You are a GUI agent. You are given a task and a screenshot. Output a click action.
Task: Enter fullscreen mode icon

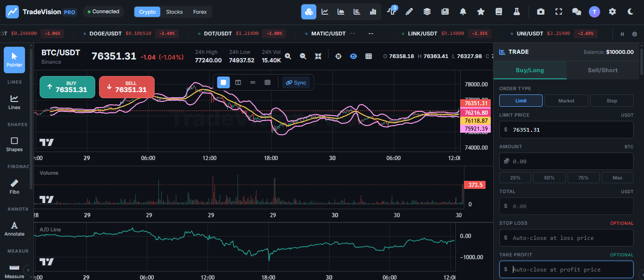pos(559,12)
